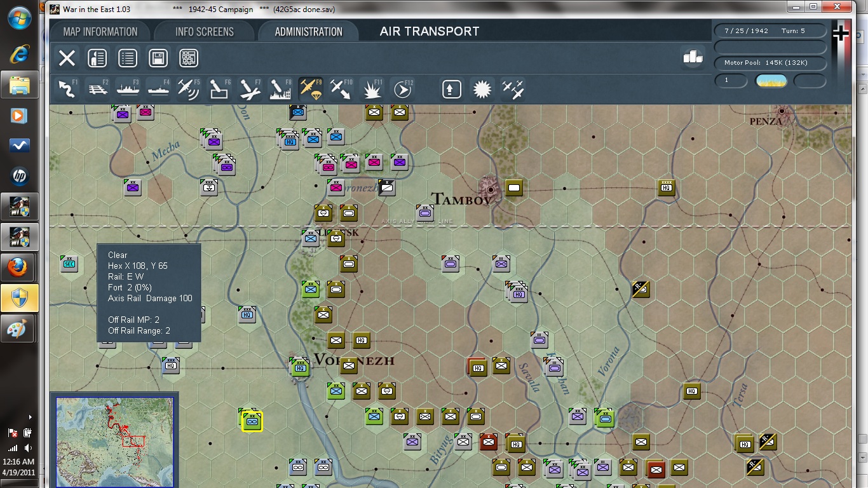Select the F7 bomb airfield icon
Screen dimensions: 868x488
(250, 89)
